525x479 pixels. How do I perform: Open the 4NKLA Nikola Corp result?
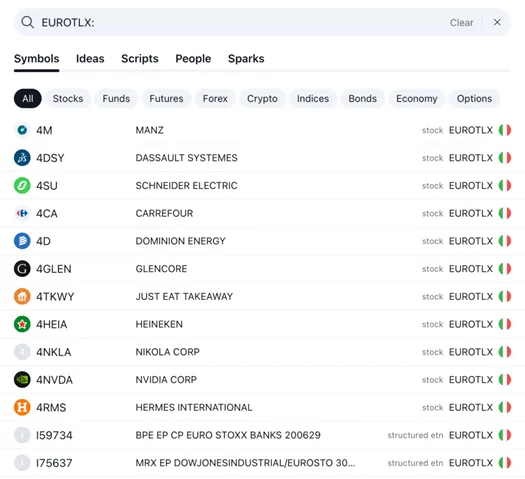pyautogui.click(x=262, y=352)
